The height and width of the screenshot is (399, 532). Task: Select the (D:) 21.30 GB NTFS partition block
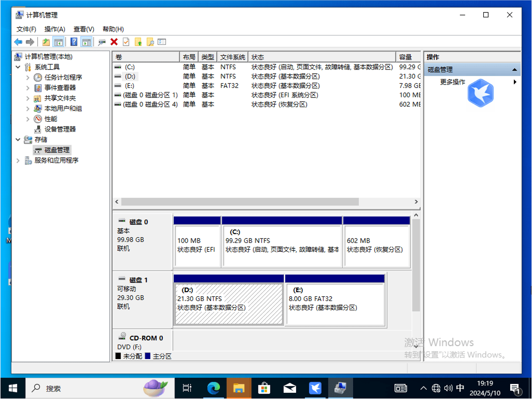[x=228, y=304]
